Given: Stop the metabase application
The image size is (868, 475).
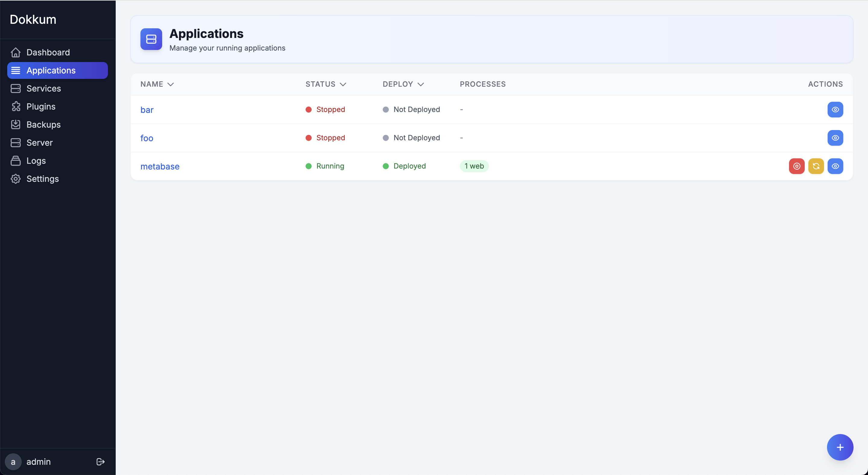Looking at the screenshot, I should point(797,166).
